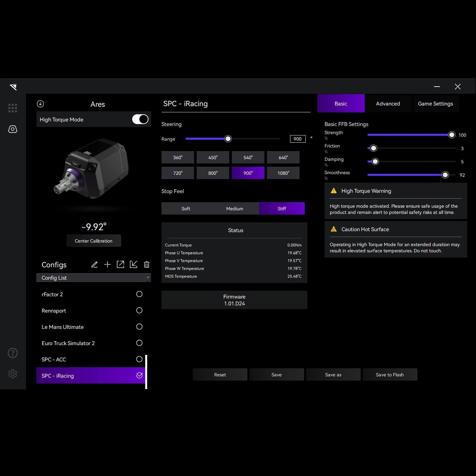Viewport: 476px width, 476px height.
Task: Click the download icon beside Ares
Action: click(x=40, y=104)
